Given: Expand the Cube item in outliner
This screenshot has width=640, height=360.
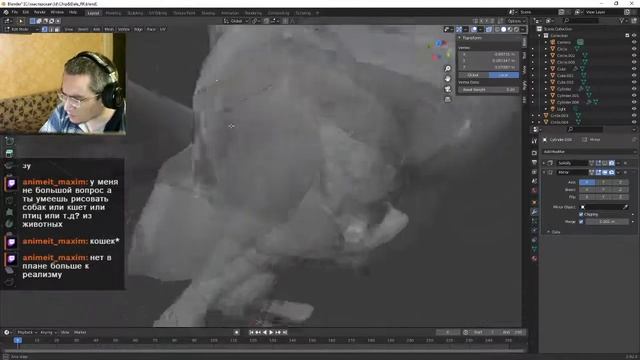Looking at the screenshot, I should (546, 69).
